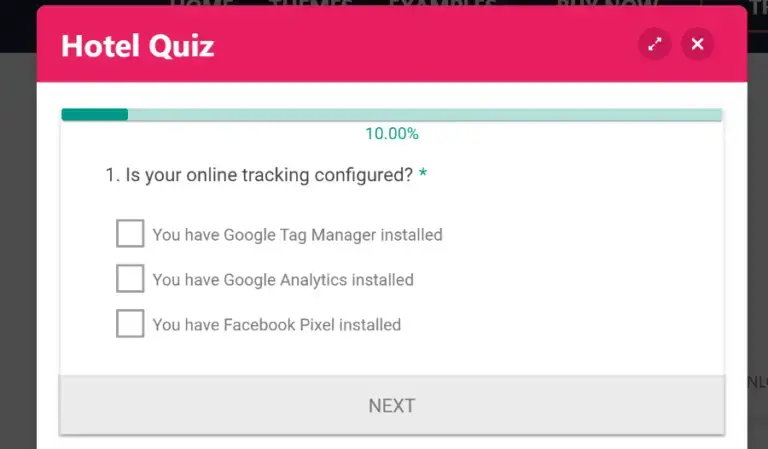This screenshot has width=768, height=449.
Task: Click the online tracking question text
Action: click(260, 175)
